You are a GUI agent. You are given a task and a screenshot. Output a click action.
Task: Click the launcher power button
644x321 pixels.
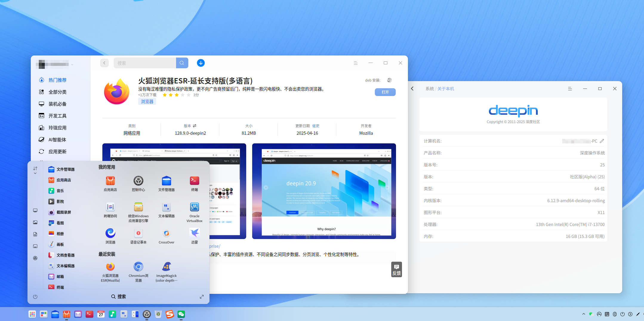(x=35, y=297)
